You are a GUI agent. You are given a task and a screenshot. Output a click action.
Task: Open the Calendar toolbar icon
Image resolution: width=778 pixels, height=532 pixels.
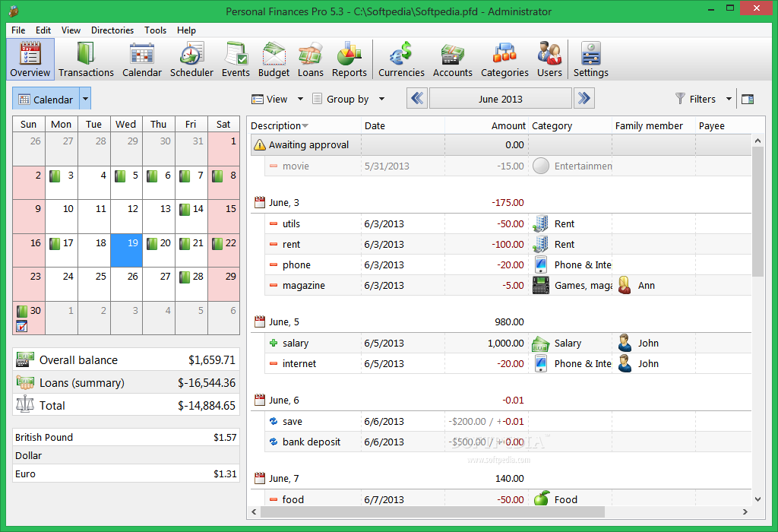(x=142, y=59)
